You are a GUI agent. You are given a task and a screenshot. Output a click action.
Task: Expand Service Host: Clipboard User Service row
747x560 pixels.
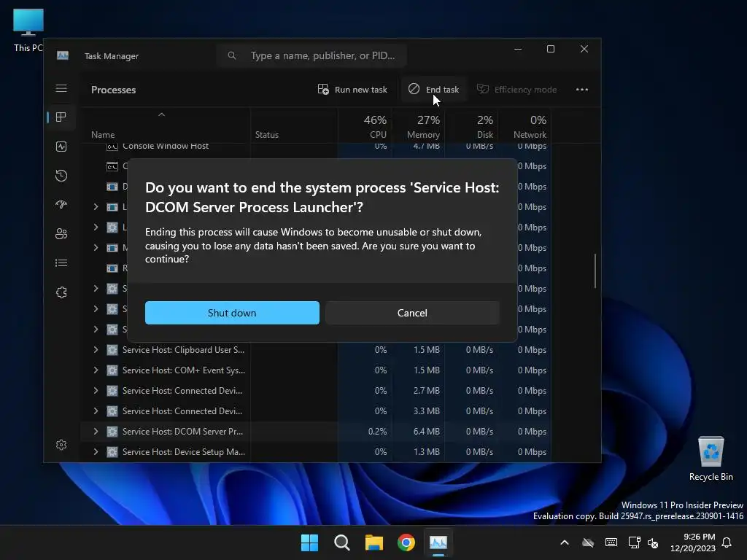96,349
